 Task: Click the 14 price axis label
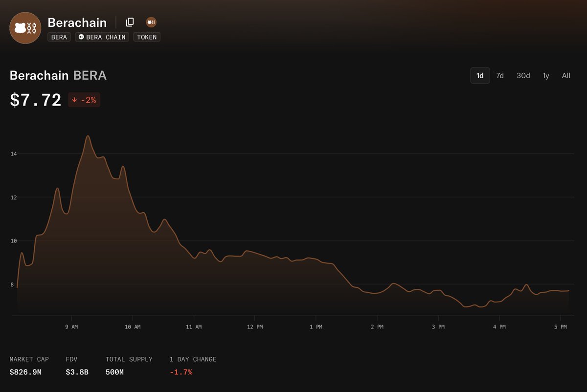14,154
